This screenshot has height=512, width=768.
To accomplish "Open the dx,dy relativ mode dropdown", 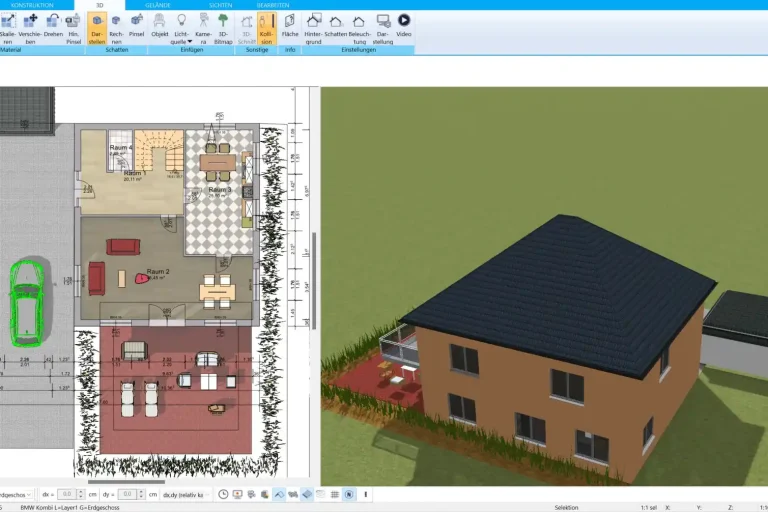I will pos(186,495).
